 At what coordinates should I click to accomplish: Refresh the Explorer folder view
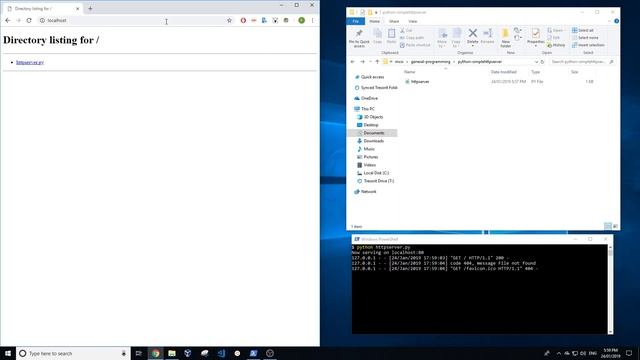(x=542, y=62)
